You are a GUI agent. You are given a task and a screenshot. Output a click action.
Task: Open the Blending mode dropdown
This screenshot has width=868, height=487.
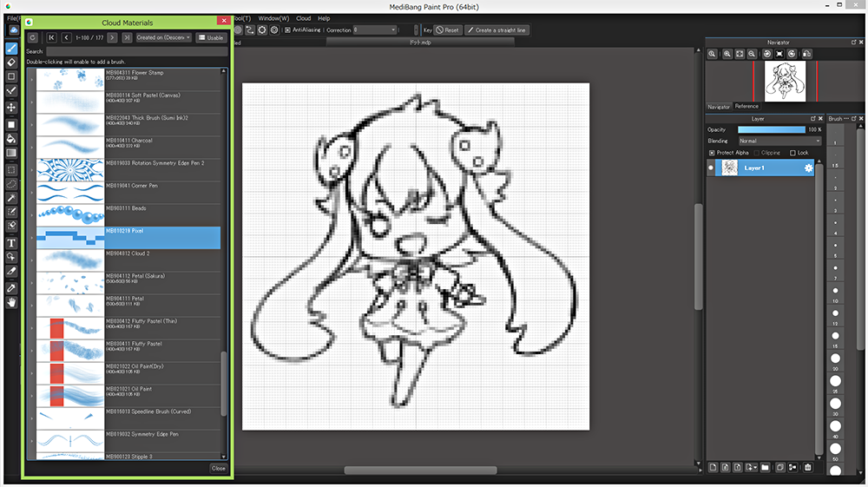[x=779, y=141]
